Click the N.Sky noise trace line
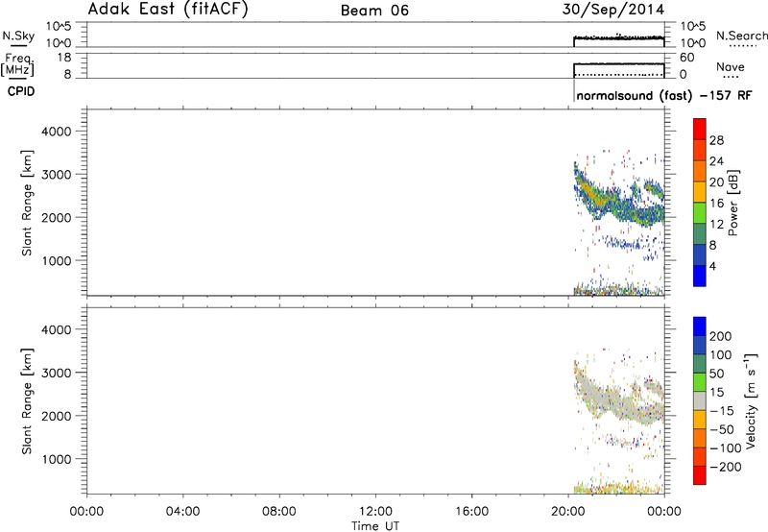Viewport: 768px width, 532px height. click(x=619, y=37)
